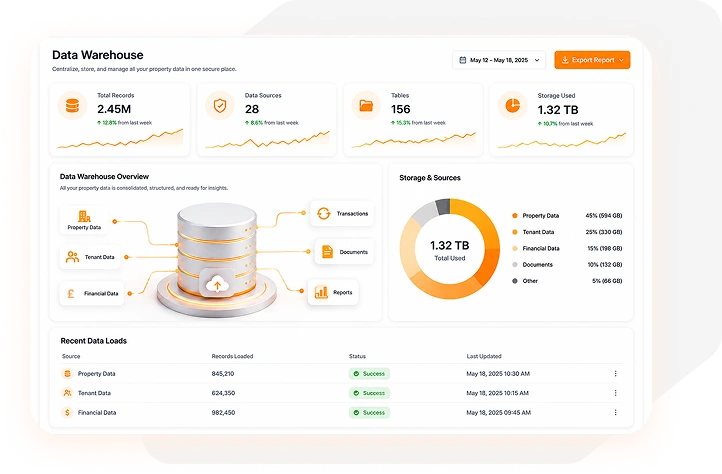722x474 pixels.
Task: Click the 28 data sources value
Action: point(252,109)
